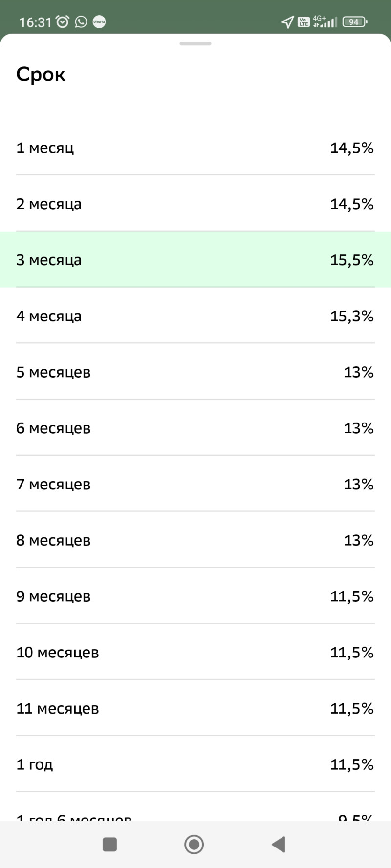The height and width of the screenshot is (868, 391).
Task: Choose the 11 месяцев term option
Action: [195, 709]
